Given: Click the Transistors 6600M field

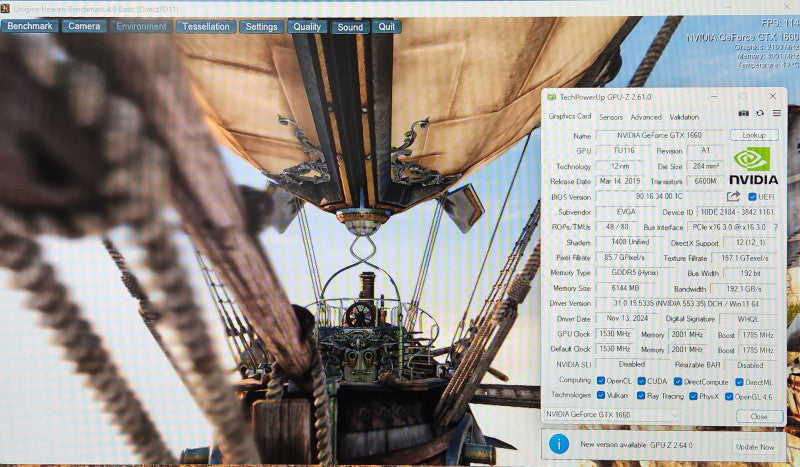Looking at the screenshot, I should coord(706,181).
